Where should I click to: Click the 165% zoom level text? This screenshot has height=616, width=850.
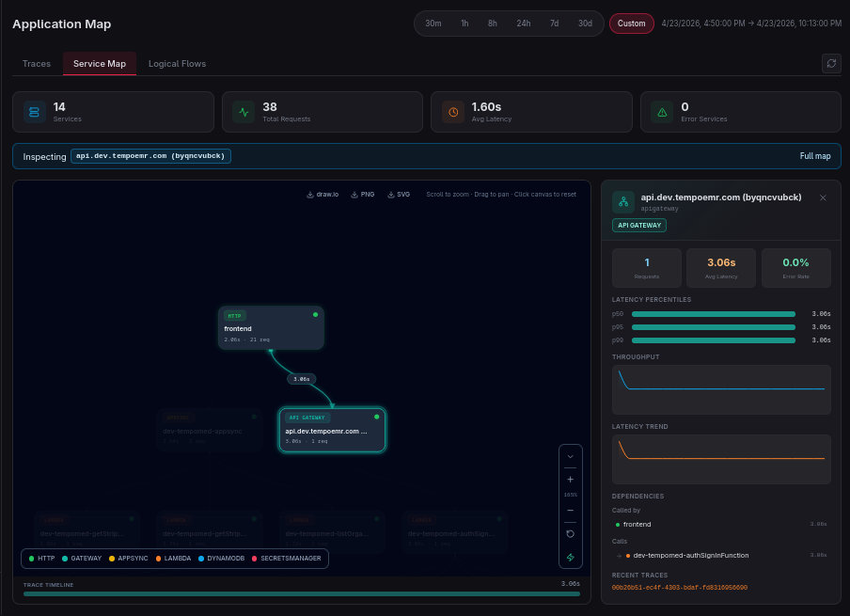(x=571, y=495)
